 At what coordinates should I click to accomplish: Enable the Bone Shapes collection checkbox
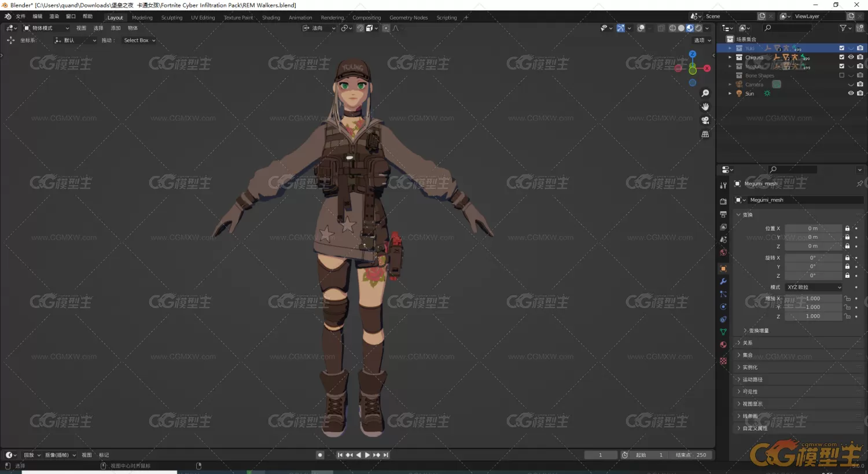841,75
